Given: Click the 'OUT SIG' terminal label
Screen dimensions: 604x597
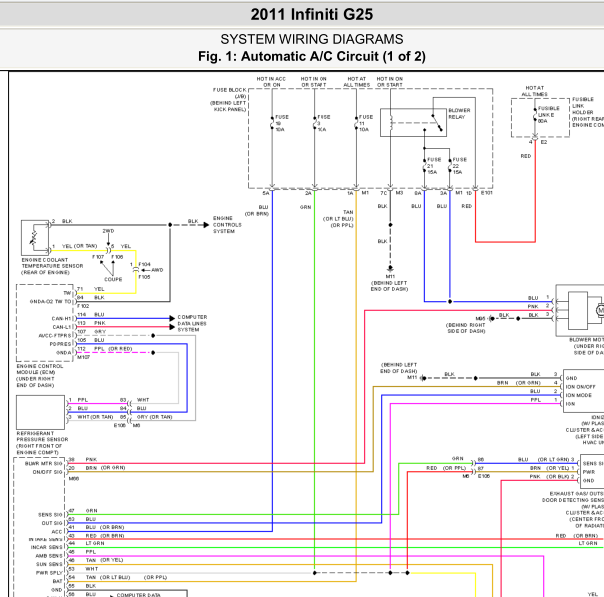Looking at the screenshot, I should tap(52, 523).
